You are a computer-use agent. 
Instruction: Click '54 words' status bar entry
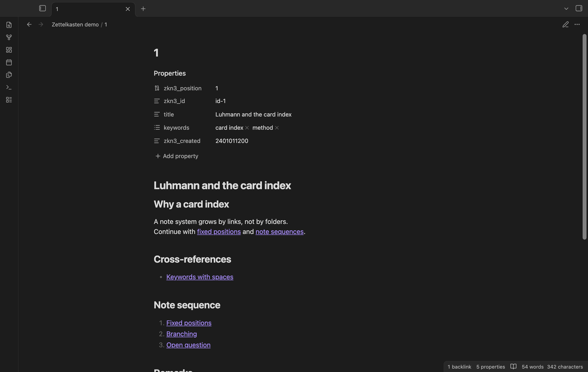pyautogui.click(x=533, y=367)
